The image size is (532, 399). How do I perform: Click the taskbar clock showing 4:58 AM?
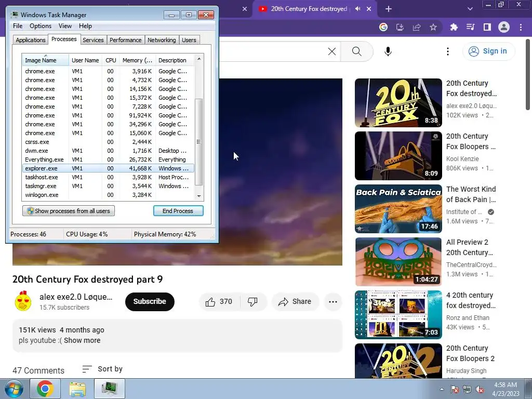pyautogui.click(x=506, y=389)
